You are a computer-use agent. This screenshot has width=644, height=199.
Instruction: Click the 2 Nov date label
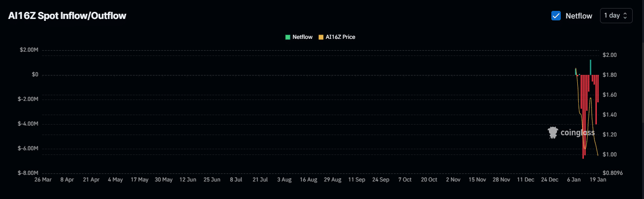click(x=453, y=180)
